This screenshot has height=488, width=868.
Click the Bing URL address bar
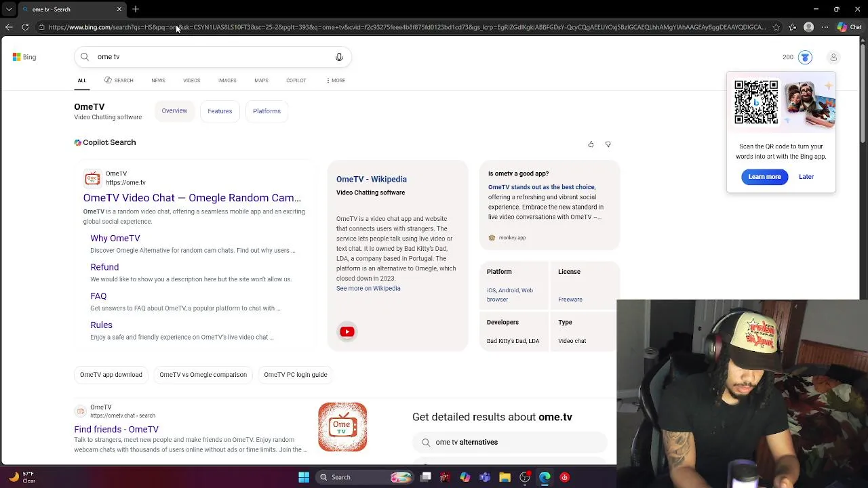pyautogui.click(x=407, y=27)
